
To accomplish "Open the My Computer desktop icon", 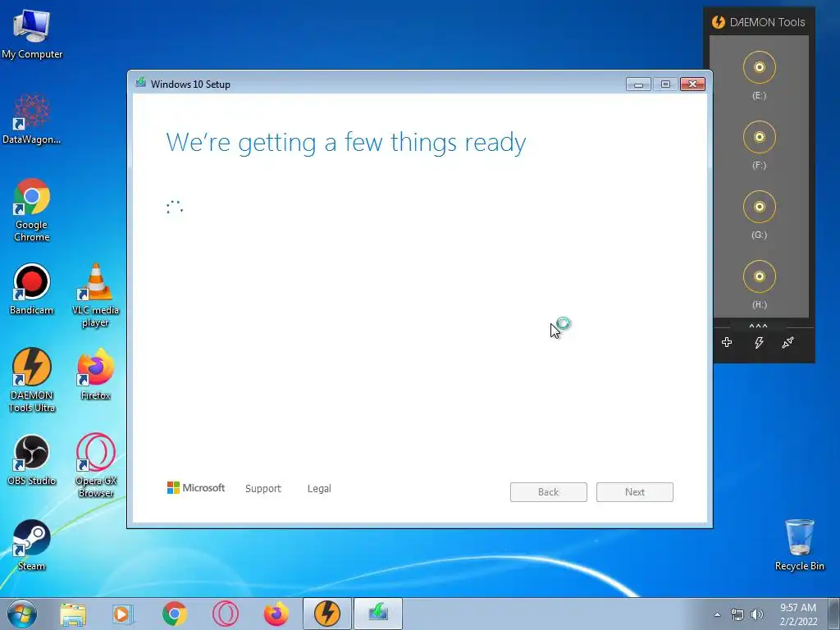I will click(x=32, y=34).
